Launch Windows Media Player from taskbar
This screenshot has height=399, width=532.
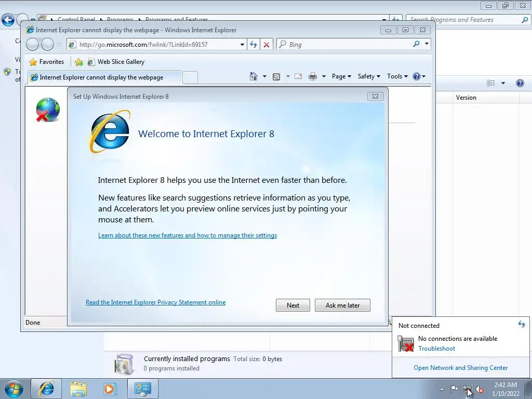coord(110,389)
